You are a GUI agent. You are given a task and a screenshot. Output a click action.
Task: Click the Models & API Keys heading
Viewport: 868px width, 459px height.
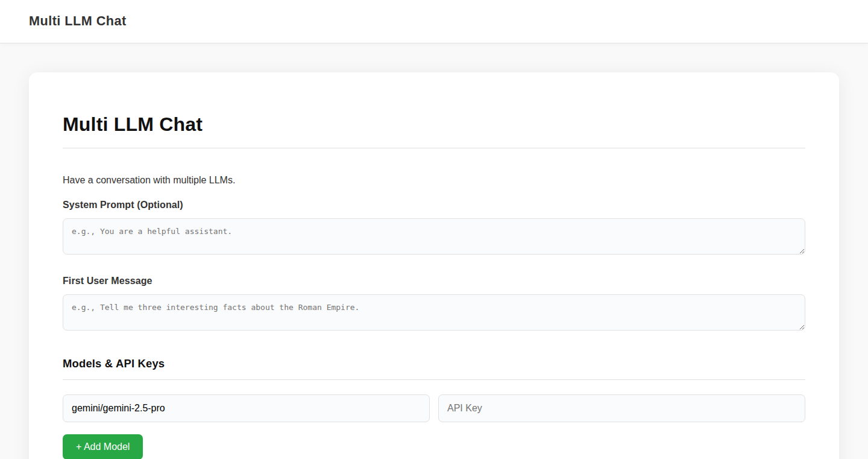click(113, 364)
